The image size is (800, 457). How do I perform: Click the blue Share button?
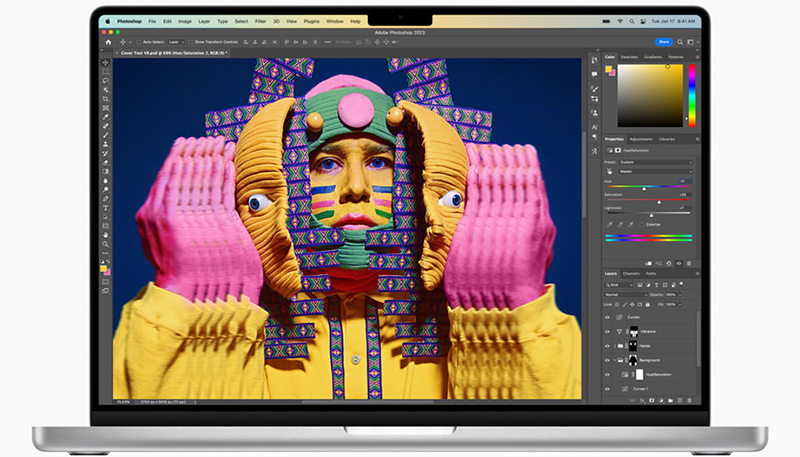click(x=664, y=42)
